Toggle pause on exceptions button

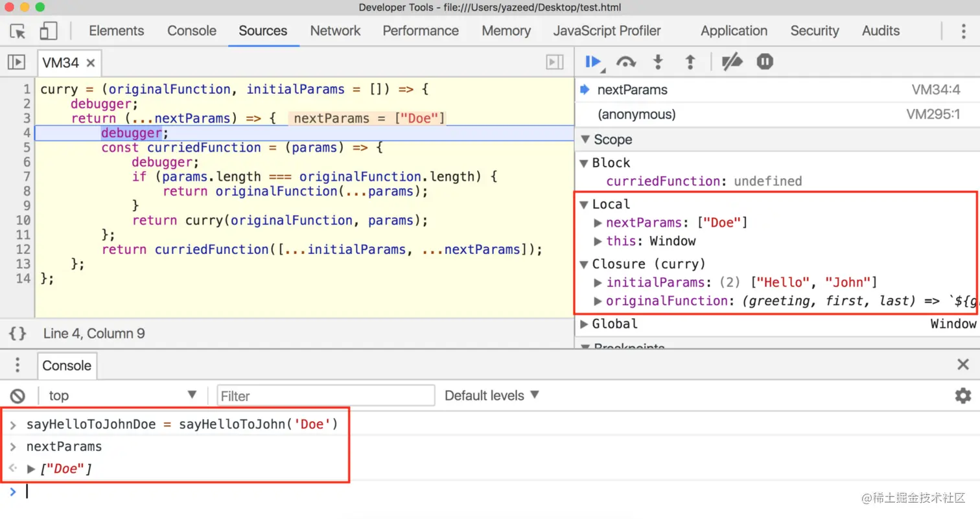[x=765, y=62]
